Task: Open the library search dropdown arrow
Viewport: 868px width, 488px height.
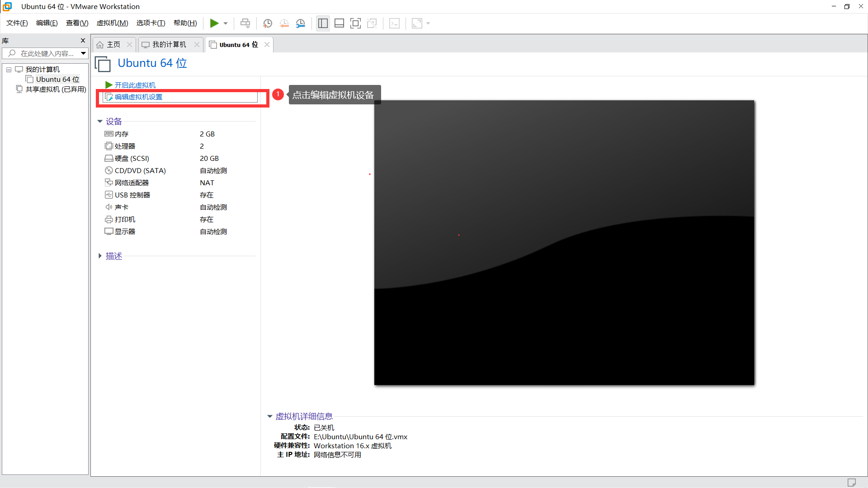Action: 83,53
